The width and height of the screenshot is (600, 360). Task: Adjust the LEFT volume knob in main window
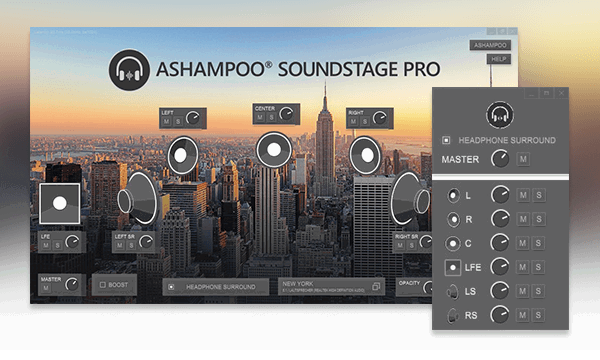[193, 118]
